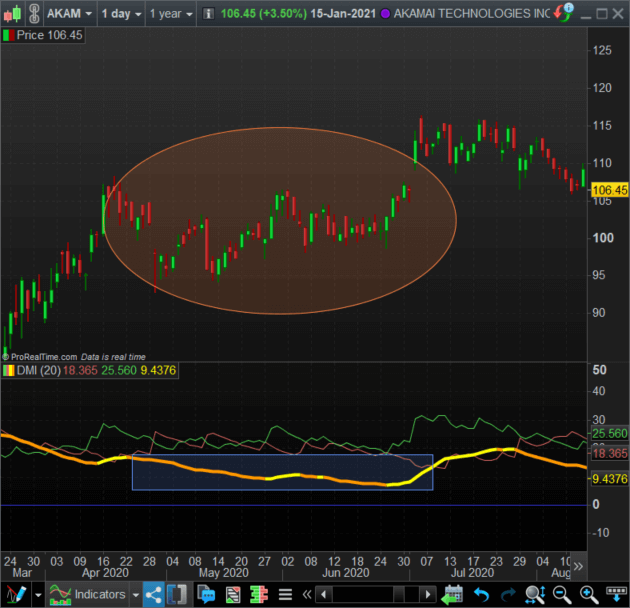
Task: Click the double-right chevron on time axis
Action: (578, 567)
